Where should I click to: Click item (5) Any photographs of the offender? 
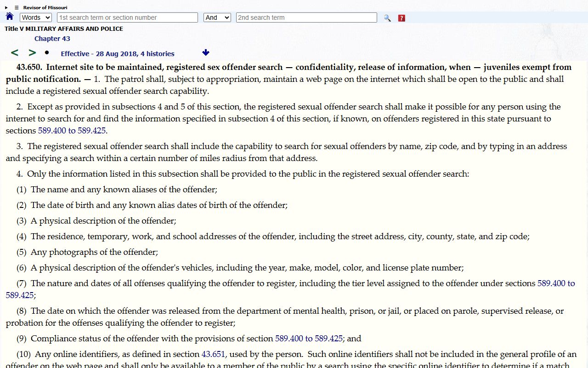point(87,252)
